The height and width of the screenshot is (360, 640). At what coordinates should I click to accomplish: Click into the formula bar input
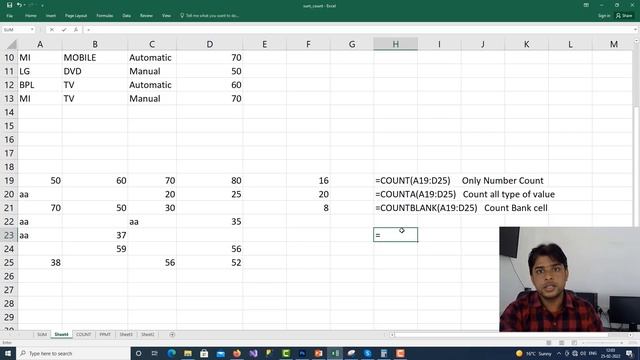[359, 30]
